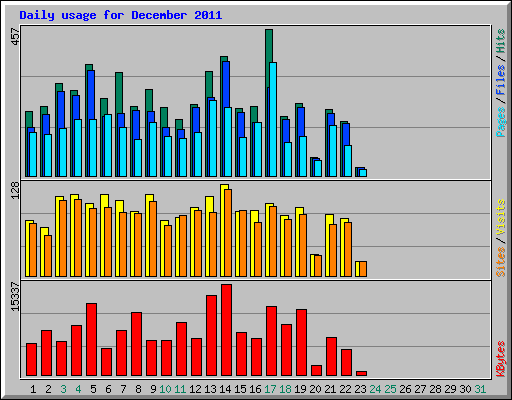Click day 20 on the x-axis
Screen dimensions: 512x400
pos(315,389)
